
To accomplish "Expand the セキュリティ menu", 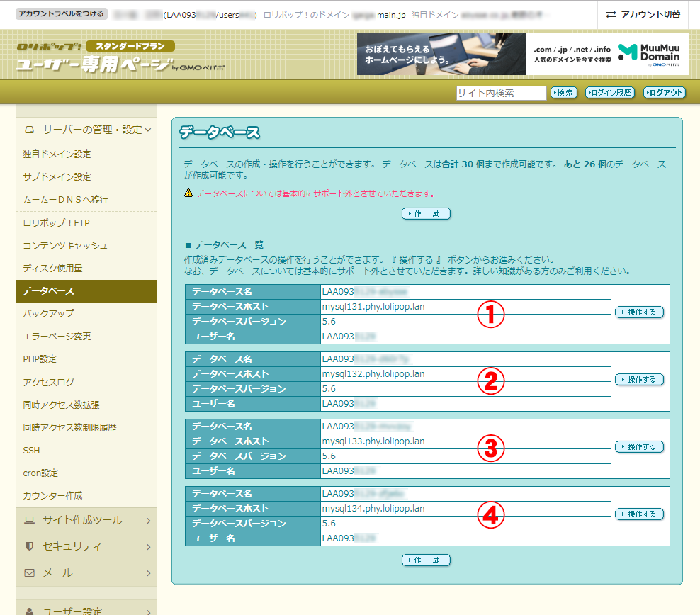I will click(x=148, y=546).
